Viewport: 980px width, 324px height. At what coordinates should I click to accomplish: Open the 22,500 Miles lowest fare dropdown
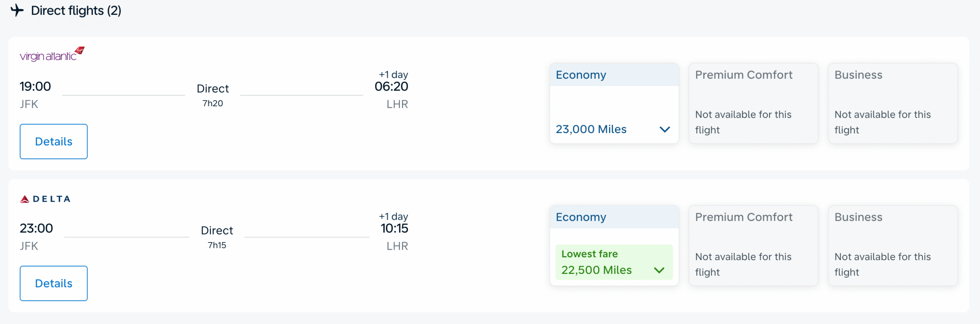pos(660,270)
